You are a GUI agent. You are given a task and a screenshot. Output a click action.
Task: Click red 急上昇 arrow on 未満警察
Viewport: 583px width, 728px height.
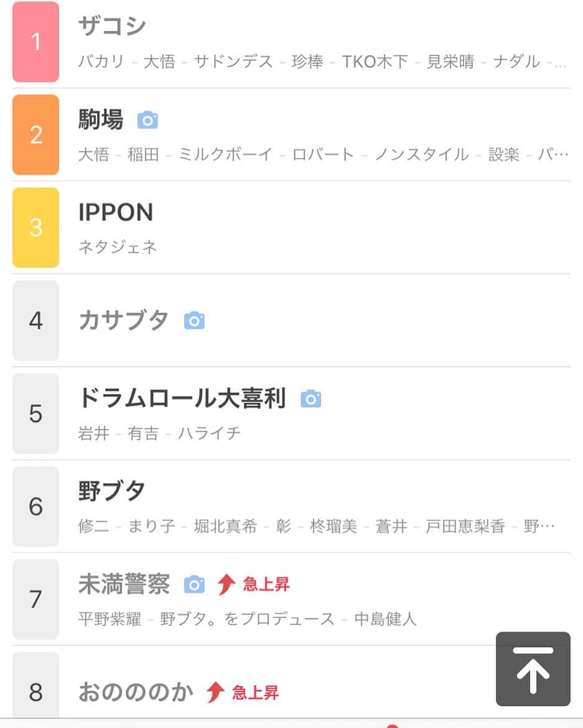point(226,584)
